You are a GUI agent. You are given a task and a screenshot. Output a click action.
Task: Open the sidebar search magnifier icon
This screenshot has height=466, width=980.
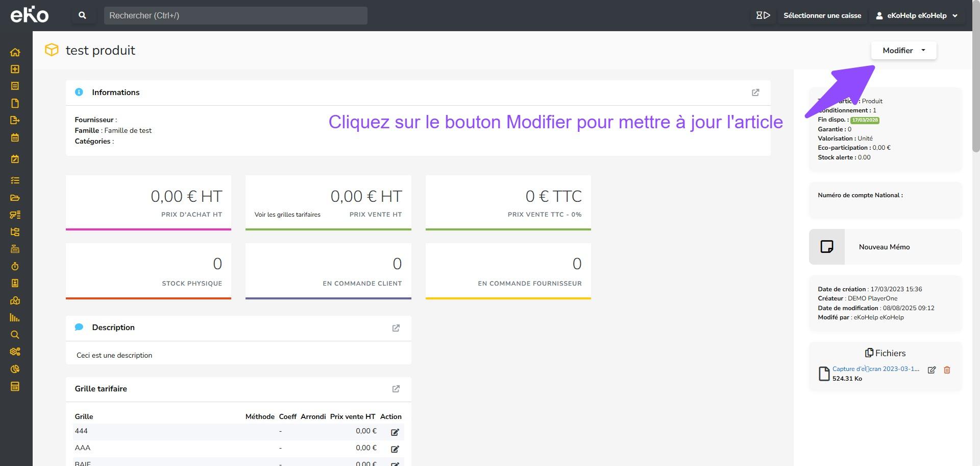click(x=15, y=335)
